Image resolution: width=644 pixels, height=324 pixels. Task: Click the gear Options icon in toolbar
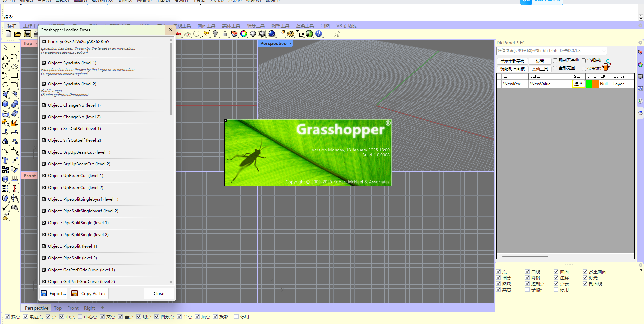291,34
